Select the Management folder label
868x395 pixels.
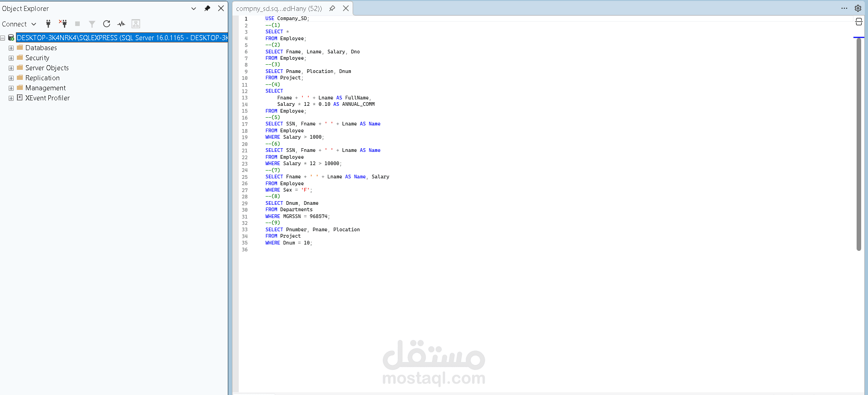click(x=46, y=88)
